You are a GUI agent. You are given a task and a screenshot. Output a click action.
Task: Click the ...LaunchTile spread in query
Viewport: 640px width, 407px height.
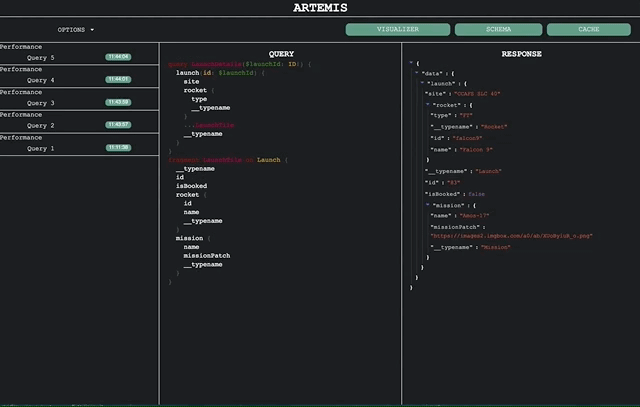click(x=209, y=125)
